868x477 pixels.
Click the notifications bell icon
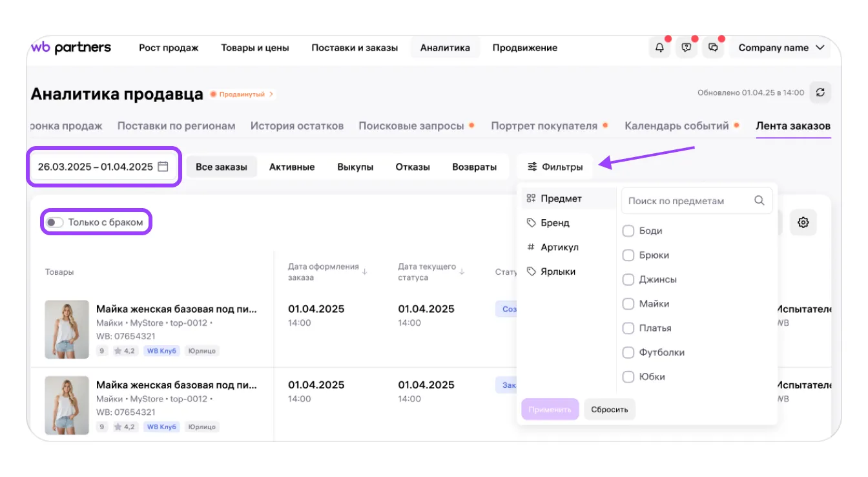pyautogui.click(x=659, y=48)
